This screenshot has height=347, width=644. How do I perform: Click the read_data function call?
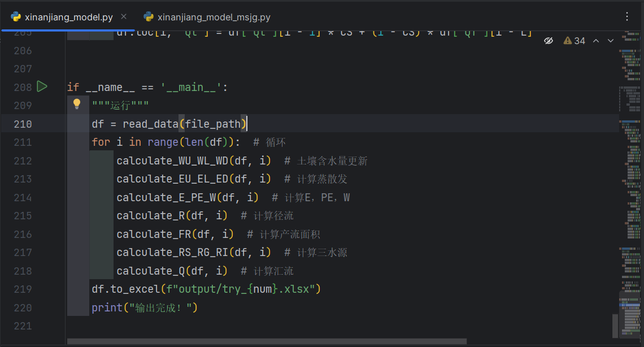tap(150, 124)
